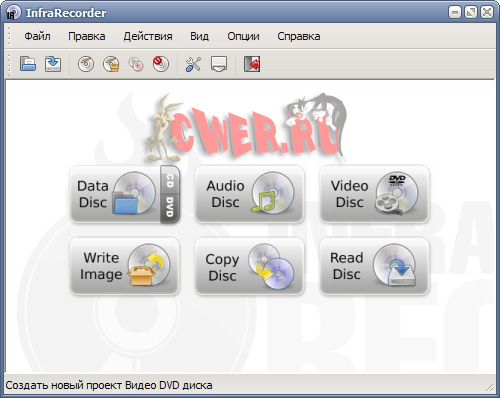Maximize the InfraRecorder window

coord(471,12)
